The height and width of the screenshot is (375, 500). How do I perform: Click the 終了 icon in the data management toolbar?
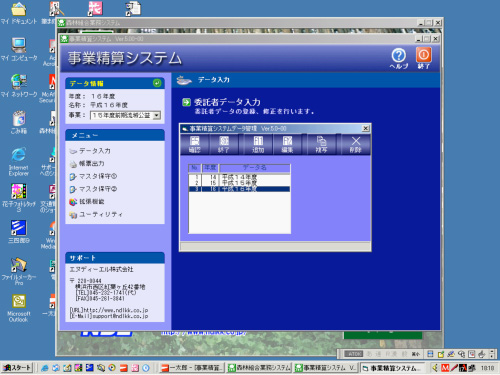(x=224, y=144)
